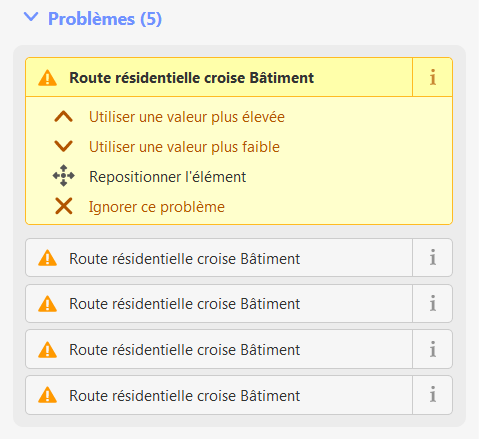Open info button of third issue
Screen dimensions: 479x439
[x=432, y=303]
